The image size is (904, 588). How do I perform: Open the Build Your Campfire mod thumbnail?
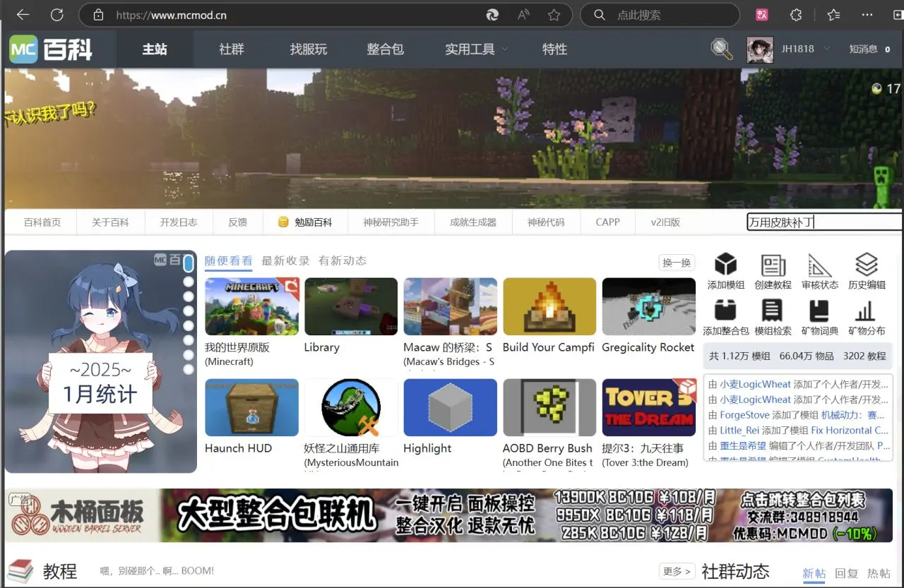[549, 306]
